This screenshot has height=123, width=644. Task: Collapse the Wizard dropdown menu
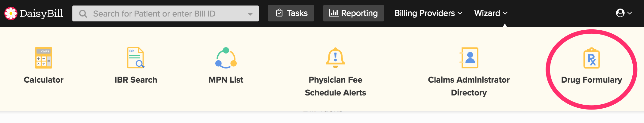click(x=491, y=13)
